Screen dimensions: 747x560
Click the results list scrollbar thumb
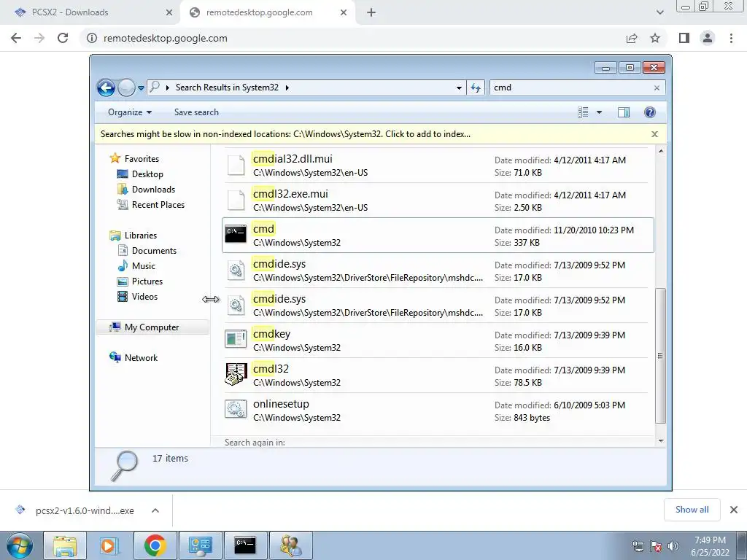coord(660,356)
